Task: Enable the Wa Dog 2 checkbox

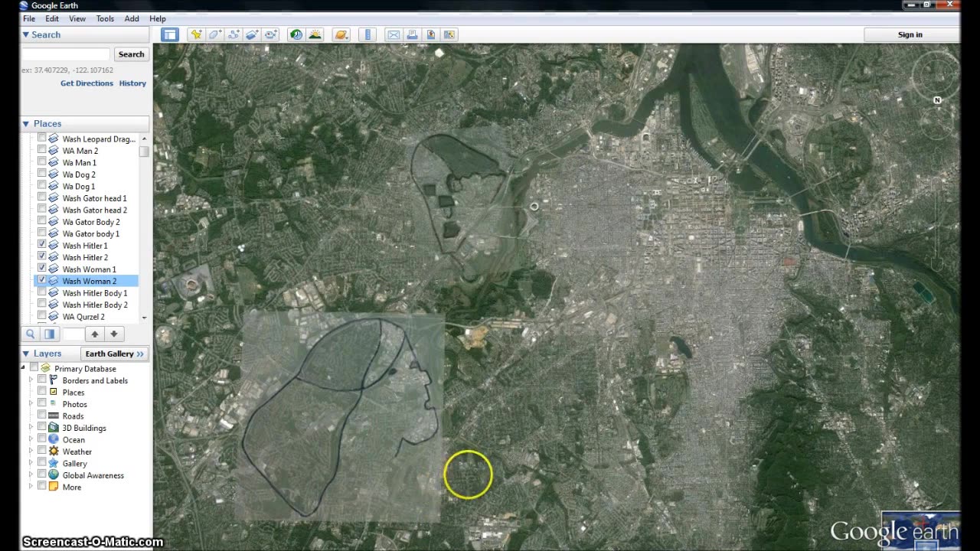Action: 42,174
